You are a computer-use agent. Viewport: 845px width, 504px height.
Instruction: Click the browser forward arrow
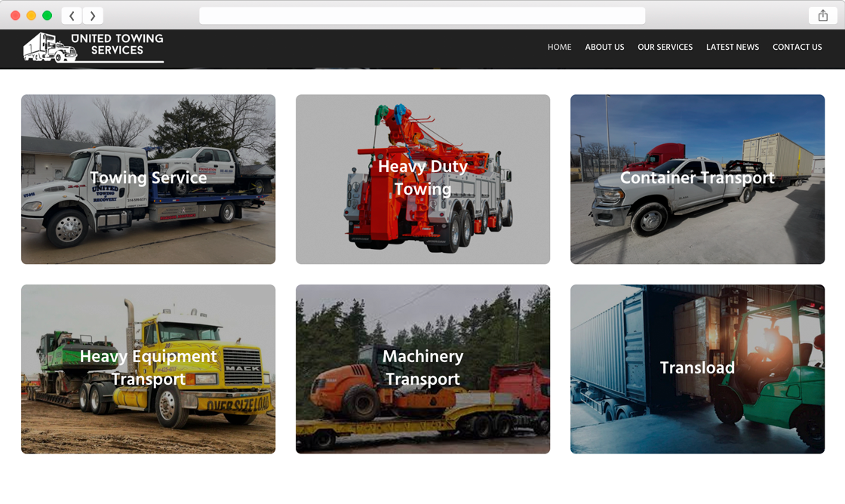93,16
